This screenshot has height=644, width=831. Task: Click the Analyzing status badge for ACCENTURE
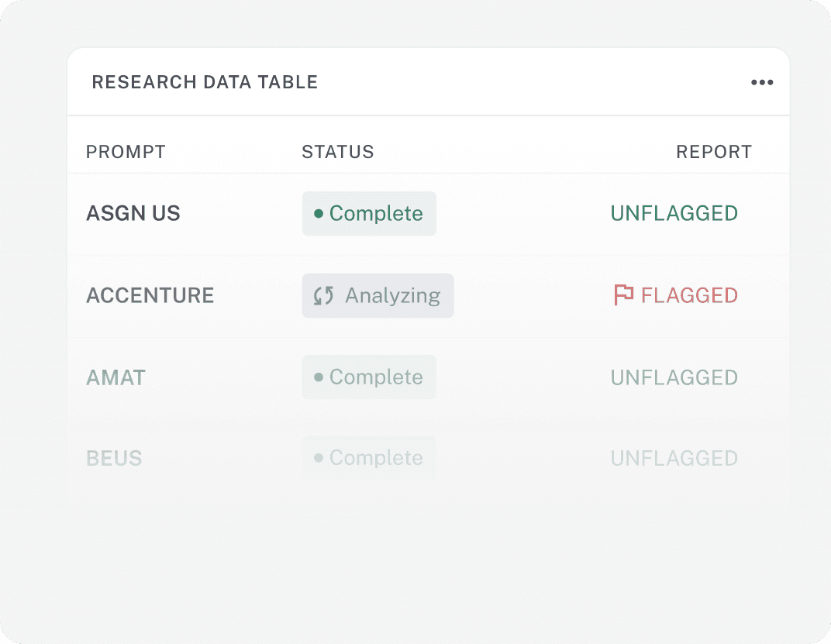point(378,296)
